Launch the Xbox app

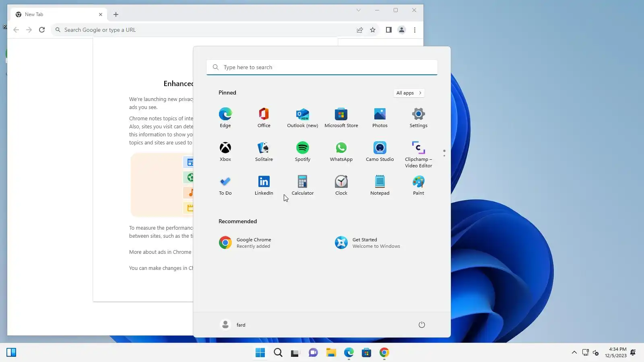(x=225, y=152)
